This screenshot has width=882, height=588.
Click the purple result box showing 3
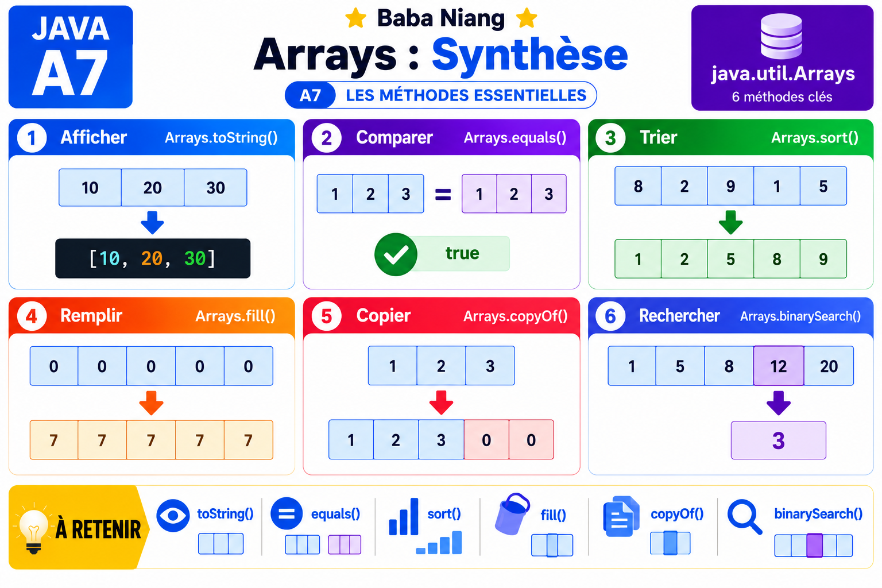coord(779,440)
